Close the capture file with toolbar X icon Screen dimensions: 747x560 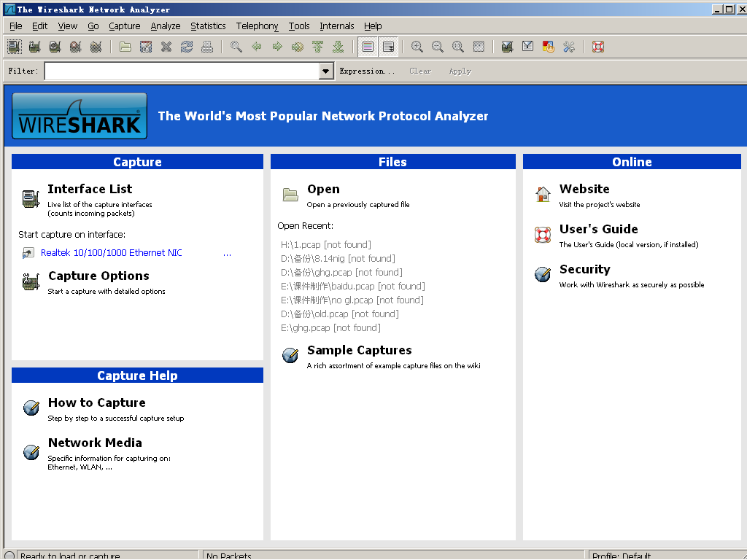pyautogui.click(x=166, y=46)
